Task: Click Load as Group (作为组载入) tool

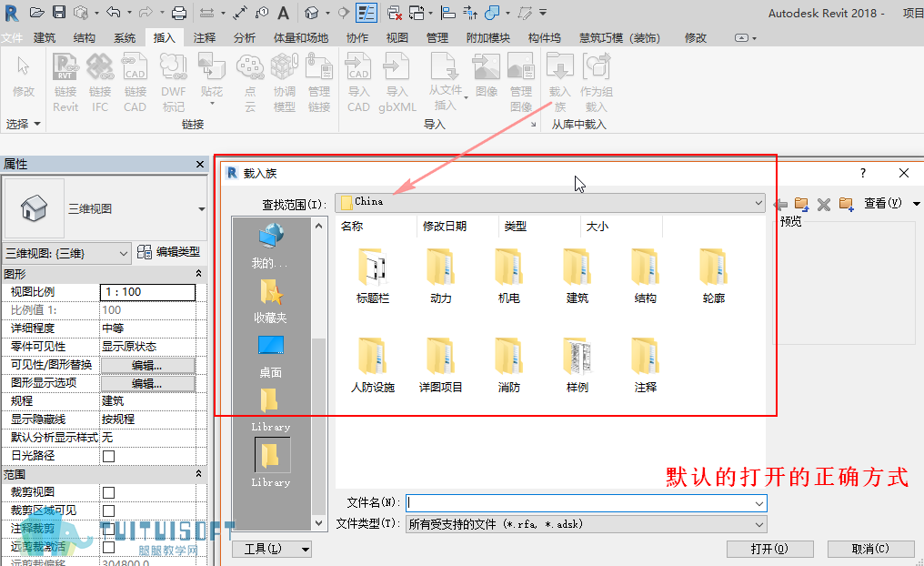Action: [597, 83]
